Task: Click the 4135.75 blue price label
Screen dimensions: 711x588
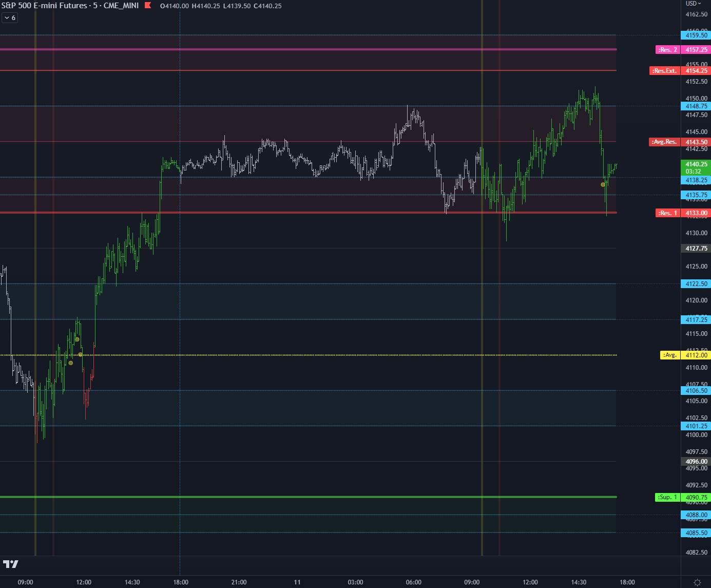Action: pos(696,195)
